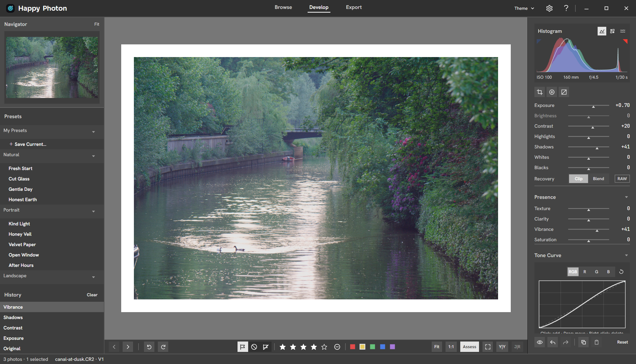Open help question mark
Screen dimensions: 636x364
coord(566,8)
